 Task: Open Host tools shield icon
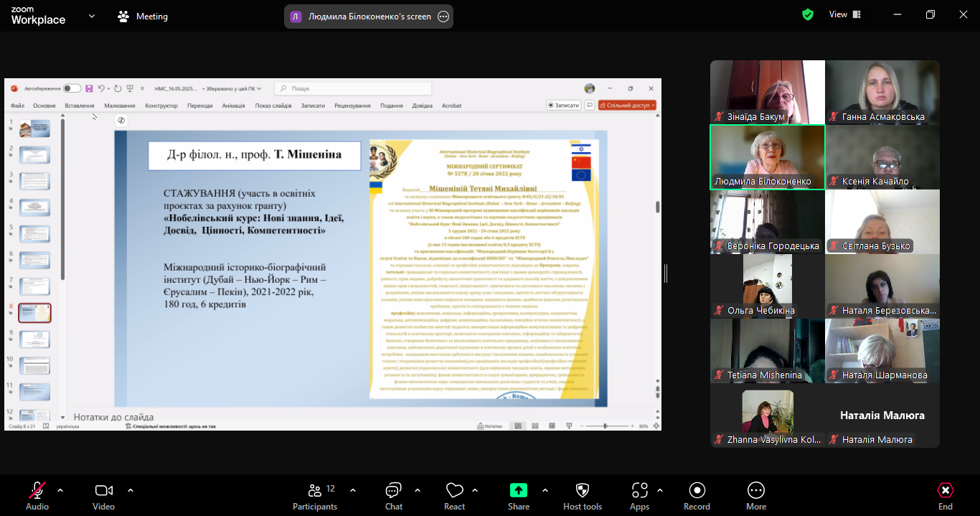(582, 491)
